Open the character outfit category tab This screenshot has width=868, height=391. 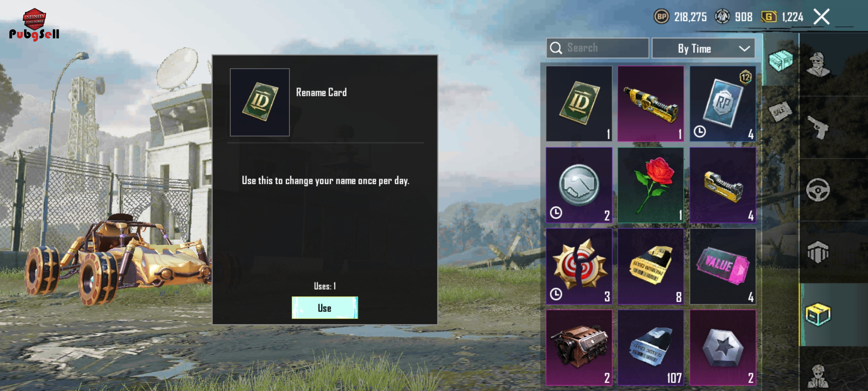(x=818, y=64)
